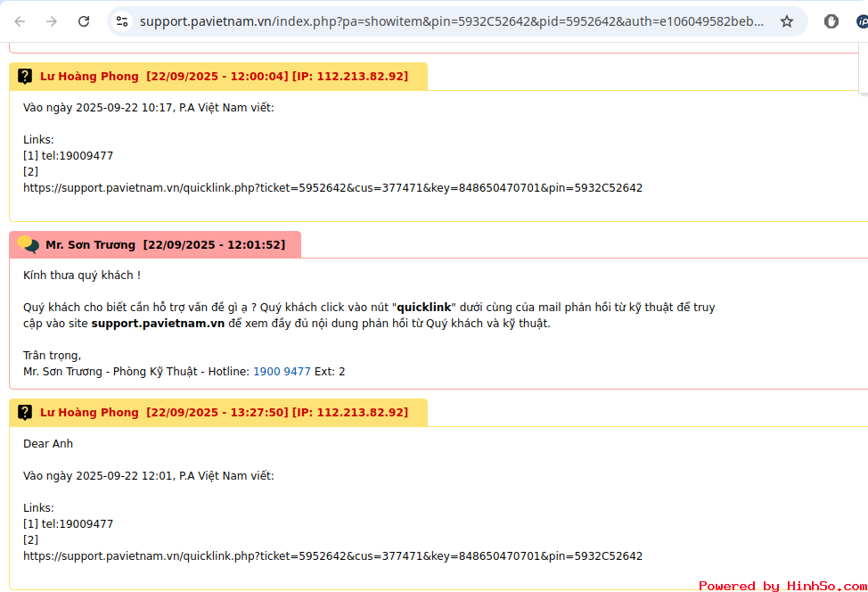Focus the support.pavietnam.vn address bar
Image resolution: width=868 pixels, height=592 pixels.
coord(446,21)
